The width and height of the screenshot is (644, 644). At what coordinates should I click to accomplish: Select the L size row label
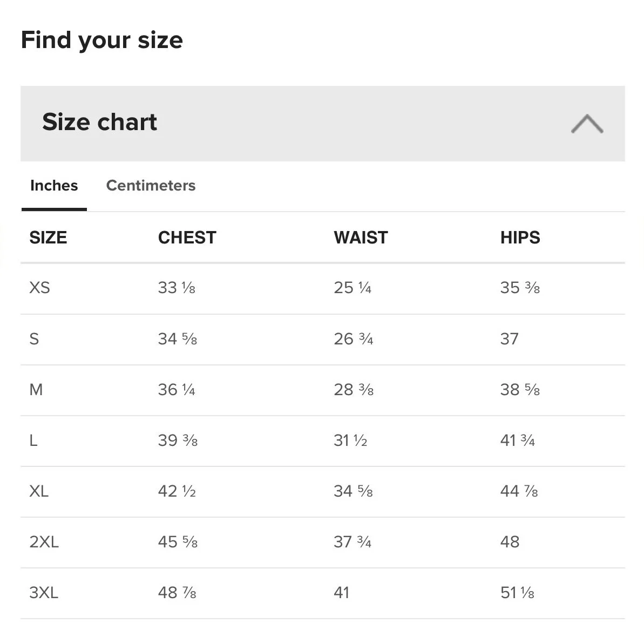click(x=33, y=440)
